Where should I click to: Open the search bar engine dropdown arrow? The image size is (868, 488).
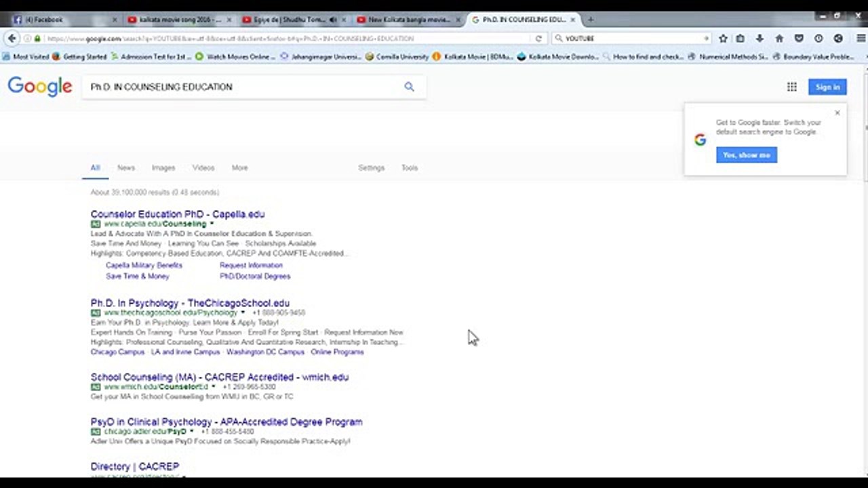pos(707,39)
